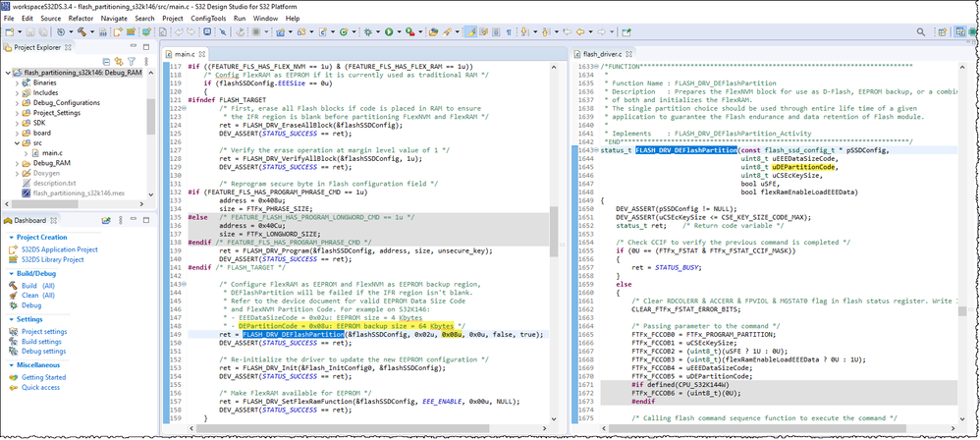Click the Debug bug icon in toolbar
980x440 pixels.
tap(367, 31)
